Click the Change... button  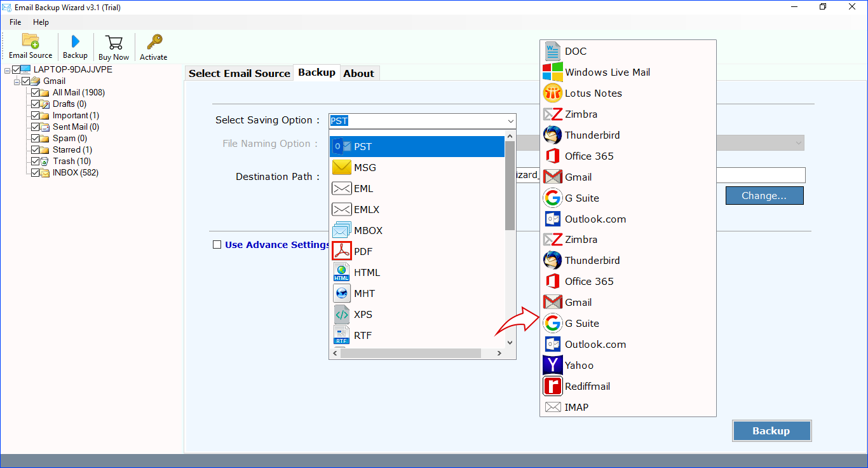(x=764, y=196)
